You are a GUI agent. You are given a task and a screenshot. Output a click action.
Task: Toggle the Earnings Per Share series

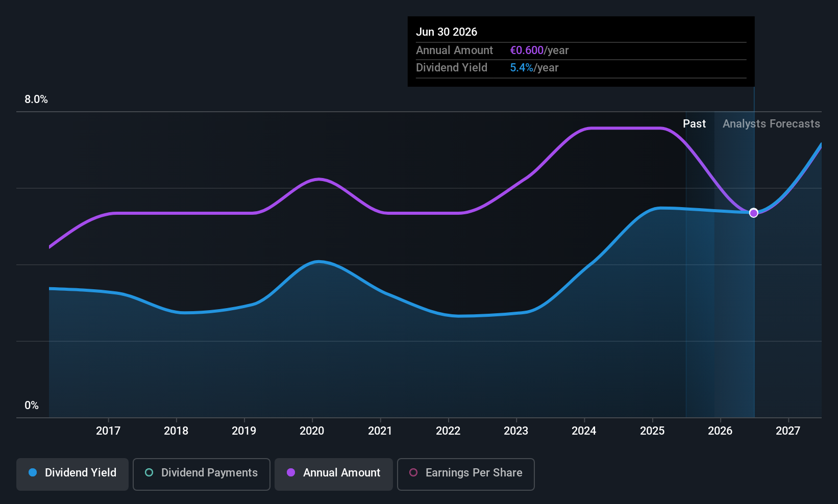[x=466, y=474]
